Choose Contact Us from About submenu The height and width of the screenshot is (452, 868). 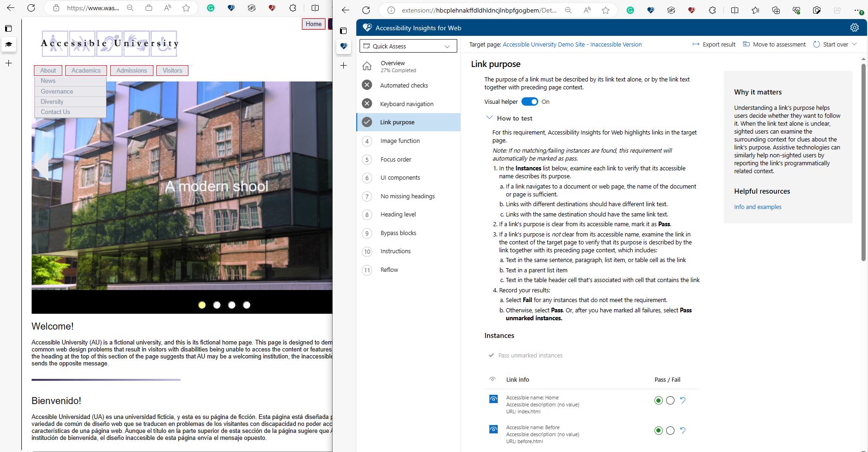coord(70,112)
